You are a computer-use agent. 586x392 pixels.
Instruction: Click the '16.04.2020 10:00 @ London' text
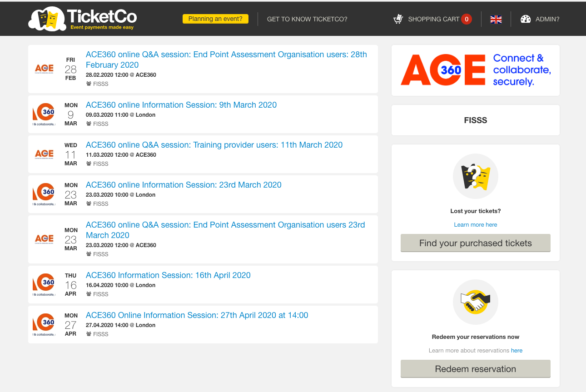click(120, 285)
